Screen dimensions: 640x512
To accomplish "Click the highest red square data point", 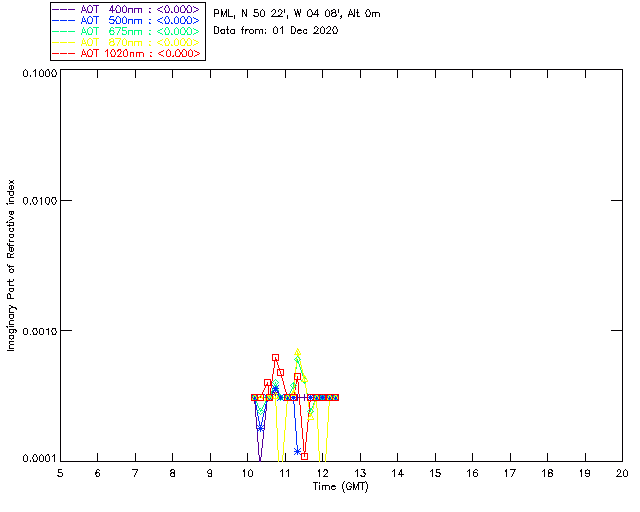I will (276, 358).
